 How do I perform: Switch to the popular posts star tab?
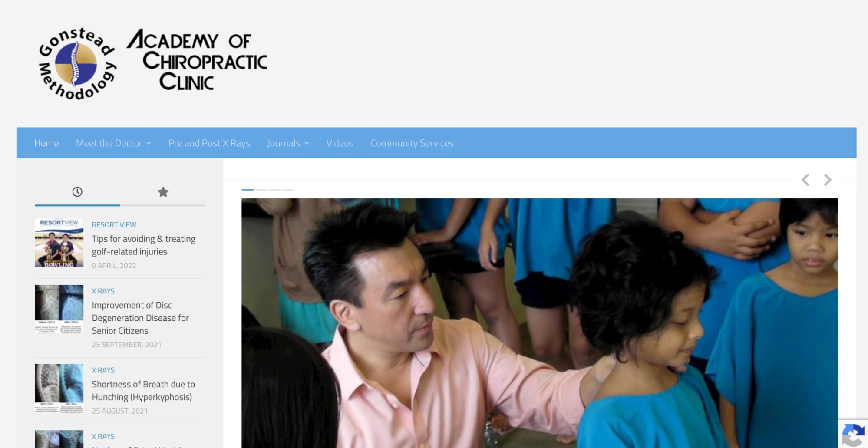pos(163,192)
